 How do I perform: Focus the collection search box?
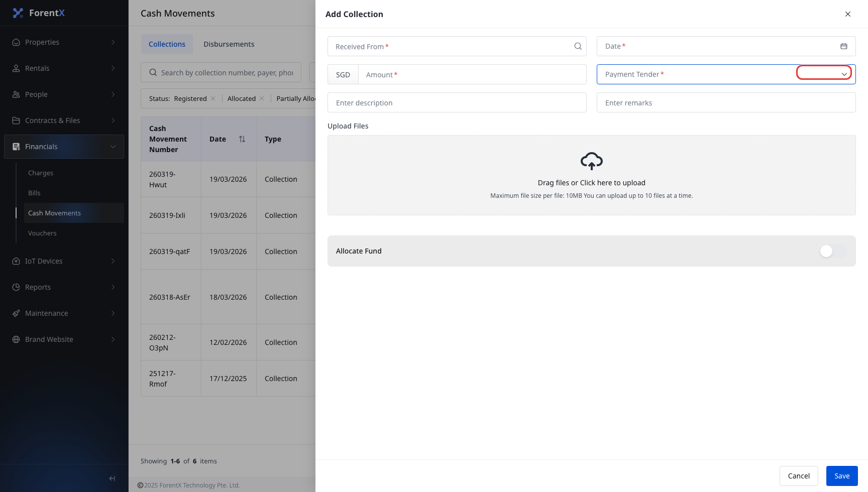point(221,72)
